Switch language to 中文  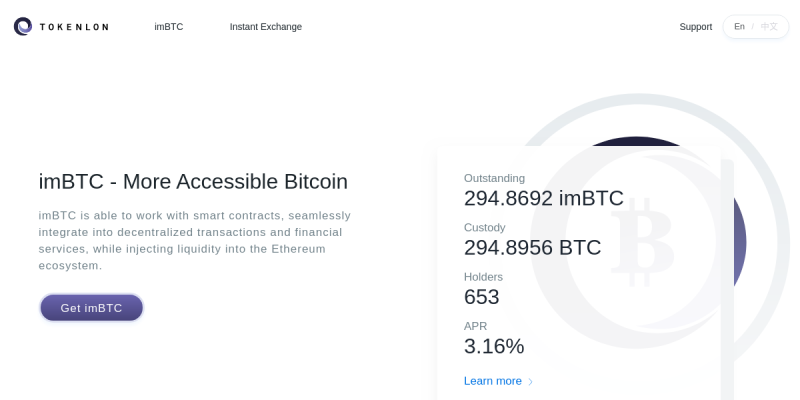769,27
